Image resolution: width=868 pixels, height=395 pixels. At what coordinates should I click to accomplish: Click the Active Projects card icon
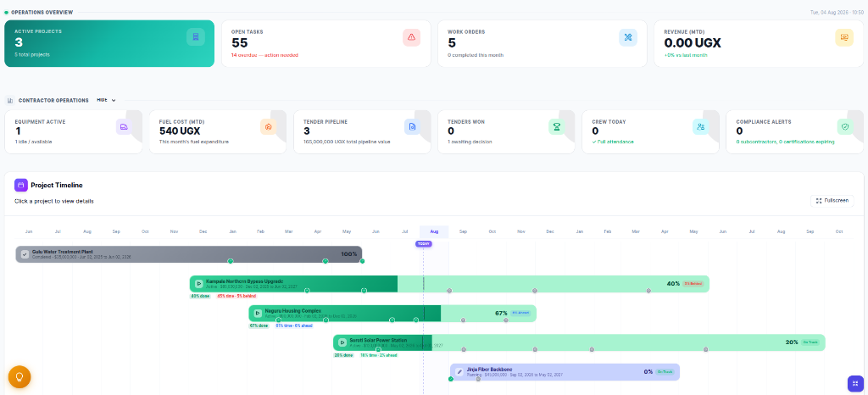point(196,37)
